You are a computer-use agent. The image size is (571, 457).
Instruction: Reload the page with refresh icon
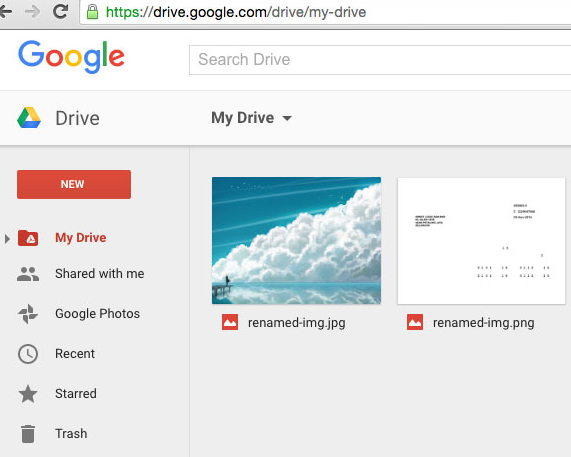60,11
